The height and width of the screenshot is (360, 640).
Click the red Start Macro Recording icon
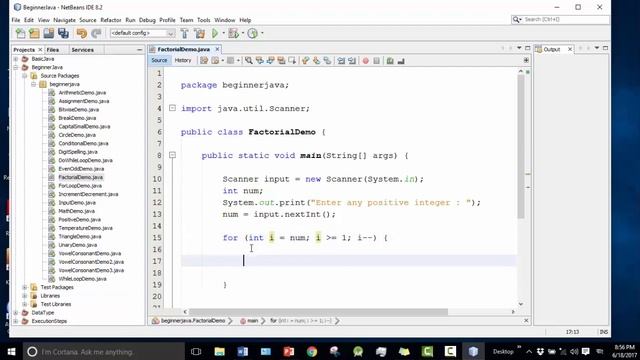pyautogui.click(x=366, y=60)
